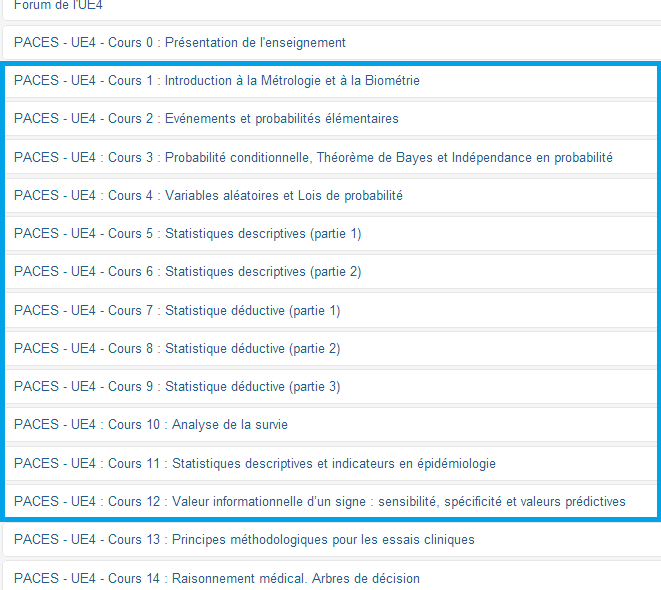The image size is (661, 590).
Task: Open Cours 13 essais cliniques course
Action: pyautogui.click(x=244, y=540)
